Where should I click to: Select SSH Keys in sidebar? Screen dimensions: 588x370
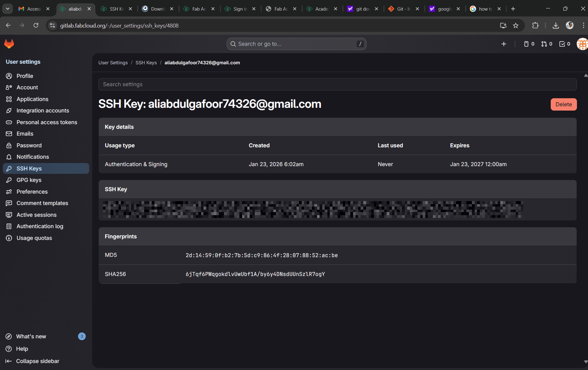point(46,169)
